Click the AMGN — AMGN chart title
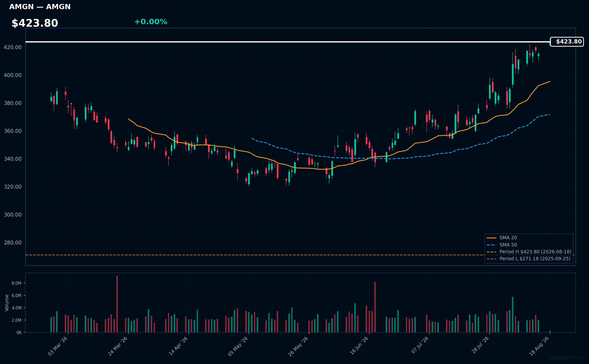Viewport: 589px width, 364px height. [40, 7]
